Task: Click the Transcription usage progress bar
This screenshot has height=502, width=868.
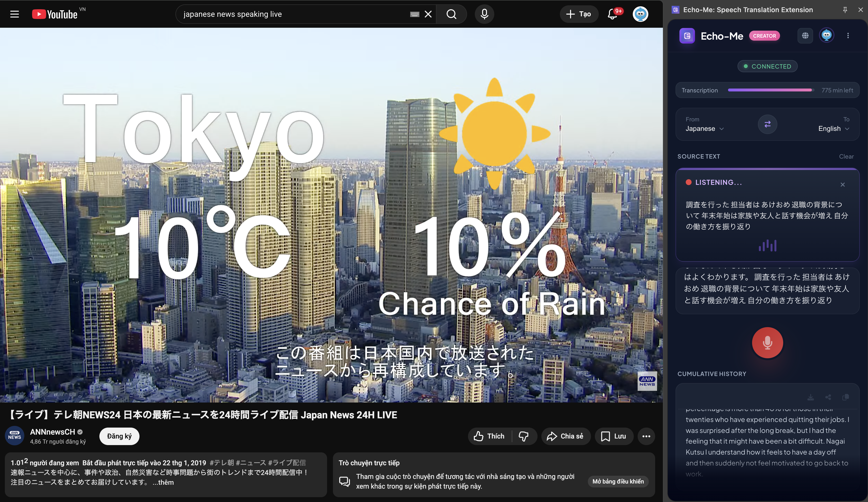Action: [x=770, y=90]
